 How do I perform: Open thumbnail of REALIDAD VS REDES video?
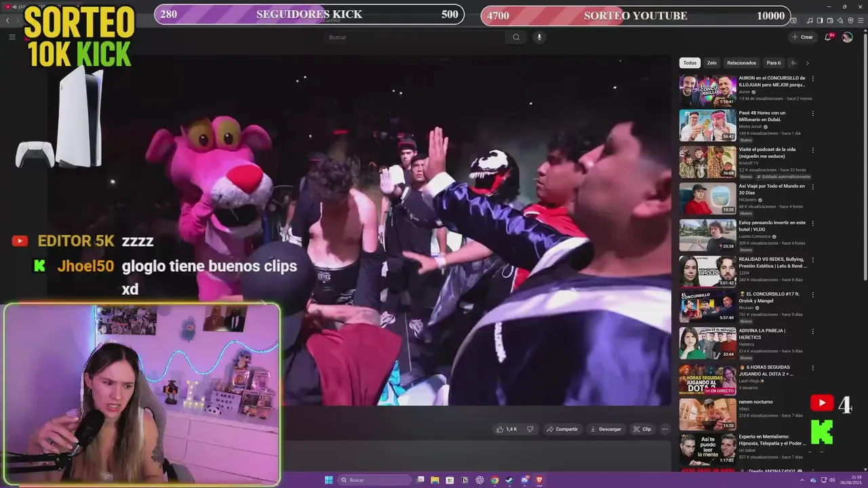click(707, 272)
